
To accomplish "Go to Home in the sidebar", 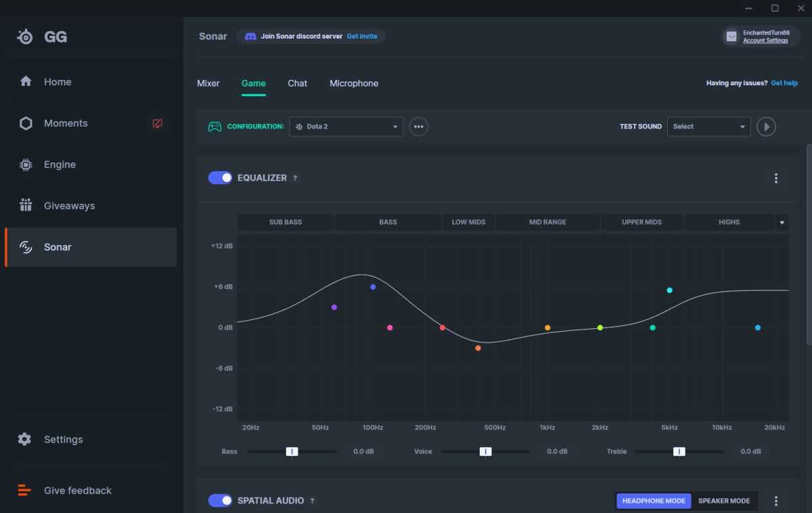I will click(x=91, y=82).
